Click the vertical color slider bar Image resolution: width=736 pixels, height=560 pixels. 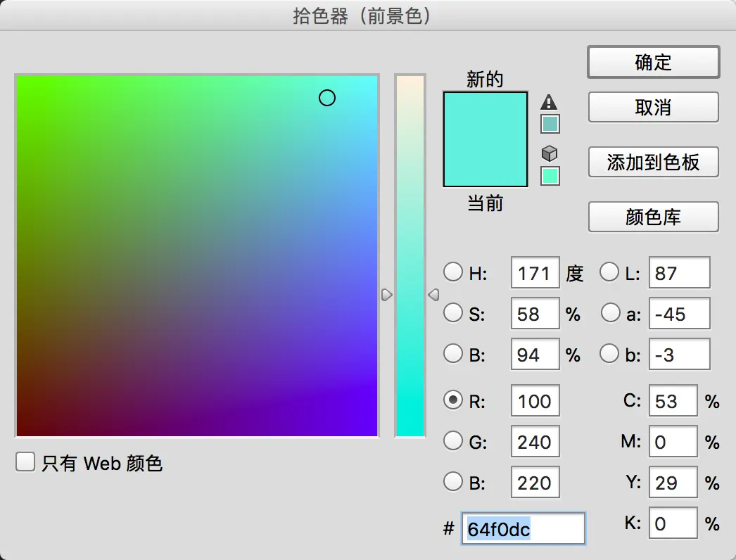tap(410, 256)
